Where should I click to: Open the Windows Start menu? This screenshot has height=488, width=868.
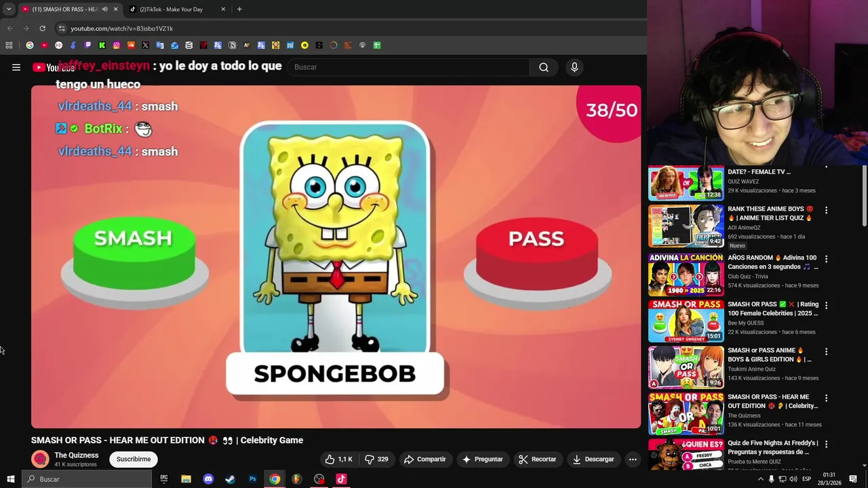click(11, 479)
